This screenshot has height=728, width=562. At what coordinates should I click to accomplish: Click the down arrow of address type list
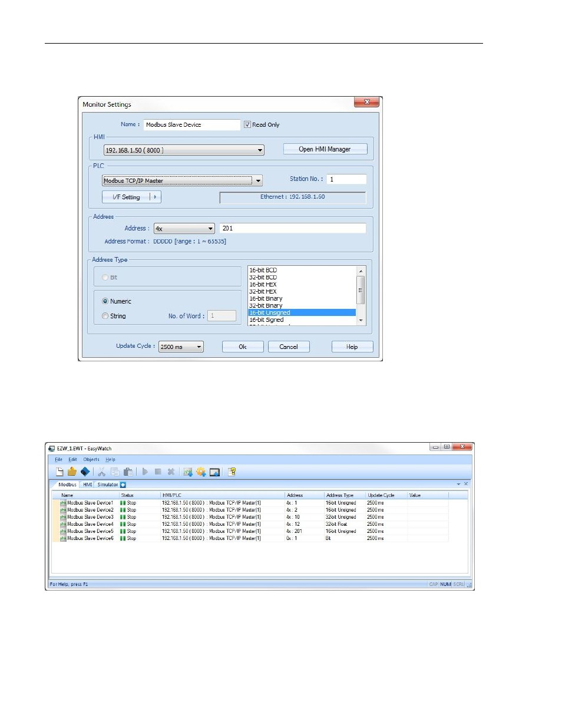361,321
